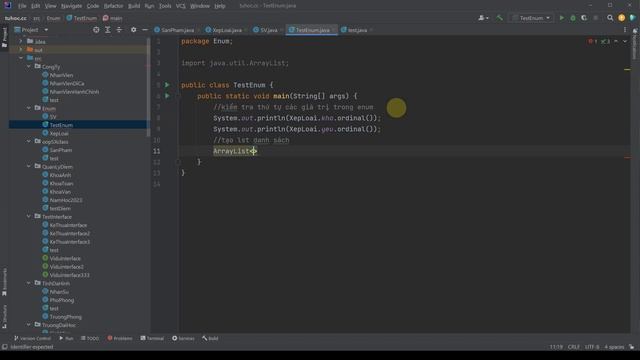Open Version Control tool window

pos(32,338)
